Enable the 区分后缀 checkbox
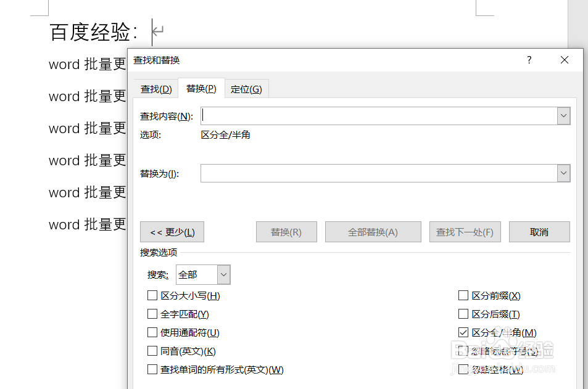The height and width of the screenshot is (389, 588). click(463, 314)
